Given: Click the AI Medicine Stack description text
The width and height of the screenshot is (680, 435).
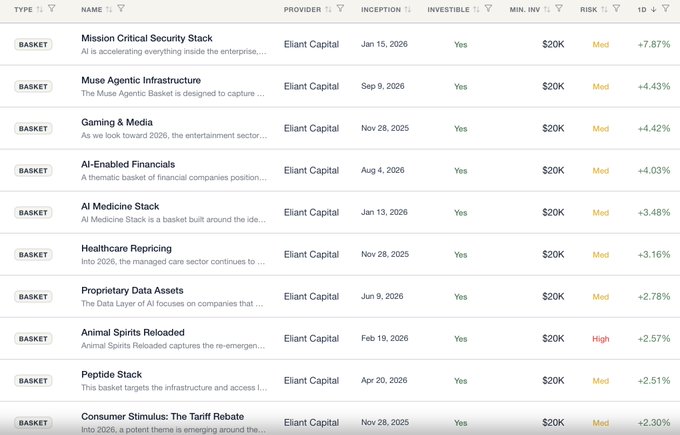Looking at the screenshot, I should 173,219.
